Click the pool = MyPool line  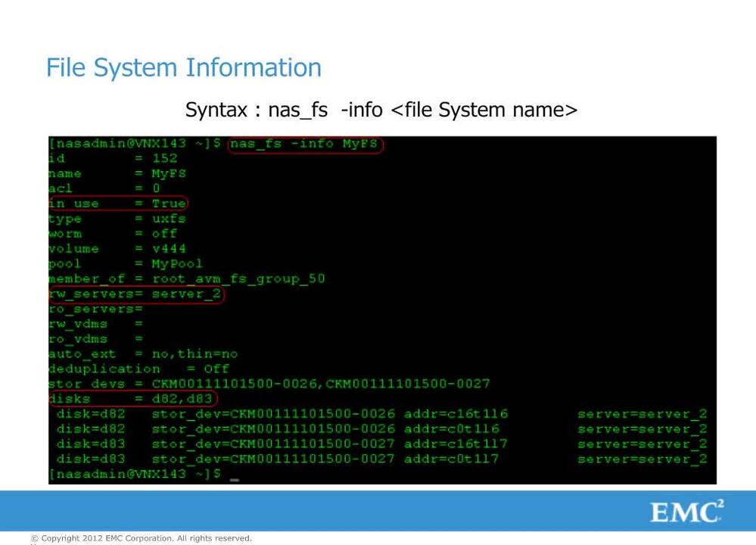[x=126, y=263]
